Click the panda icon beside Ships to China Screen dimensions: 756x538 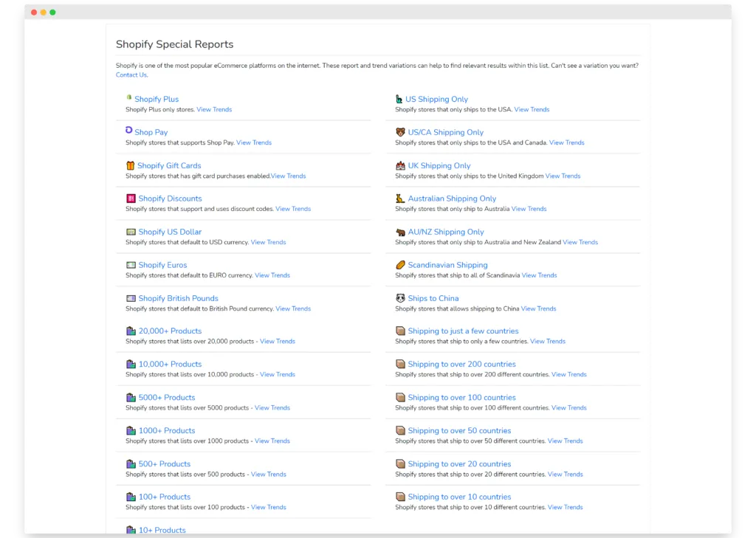400,298
